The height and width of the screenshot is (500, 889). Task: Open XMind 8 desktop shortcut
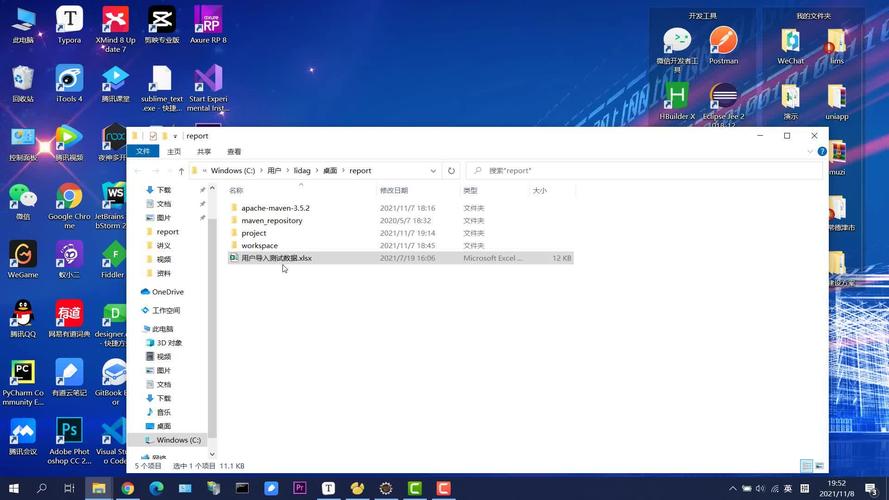click(115, 29)
